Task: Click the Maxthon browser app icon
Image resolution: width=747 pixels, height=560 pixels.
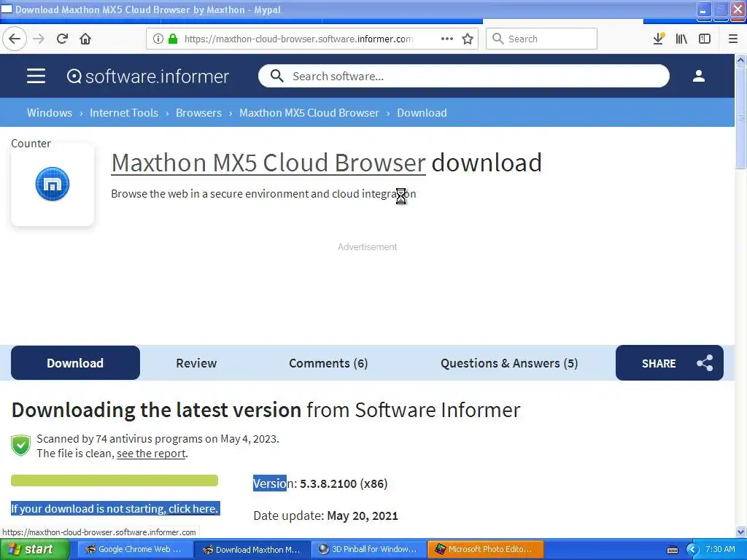Action: pyautogui.click(x=53, y=184)
